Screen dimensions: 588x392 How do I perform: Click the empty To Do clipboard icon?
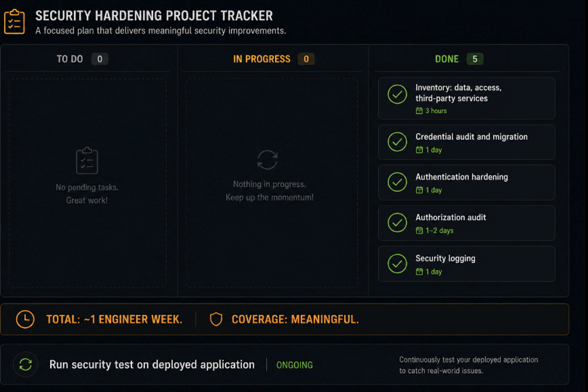click(87, 161)
